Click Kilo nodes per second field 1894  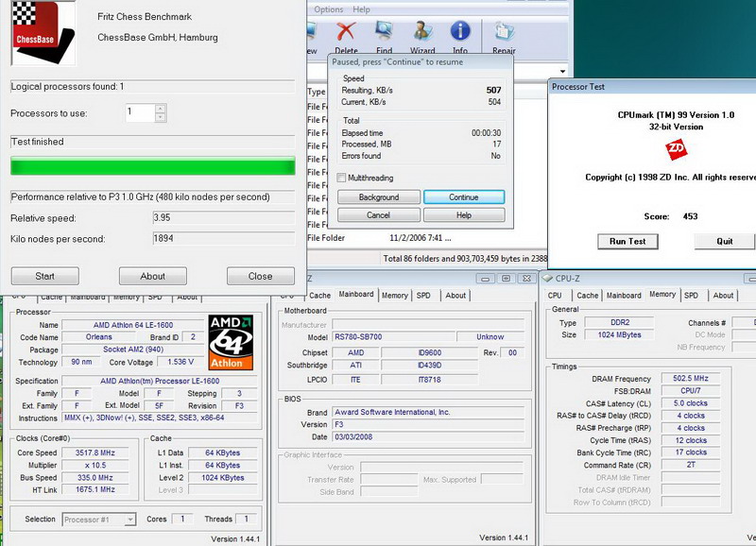coord(224,239)
